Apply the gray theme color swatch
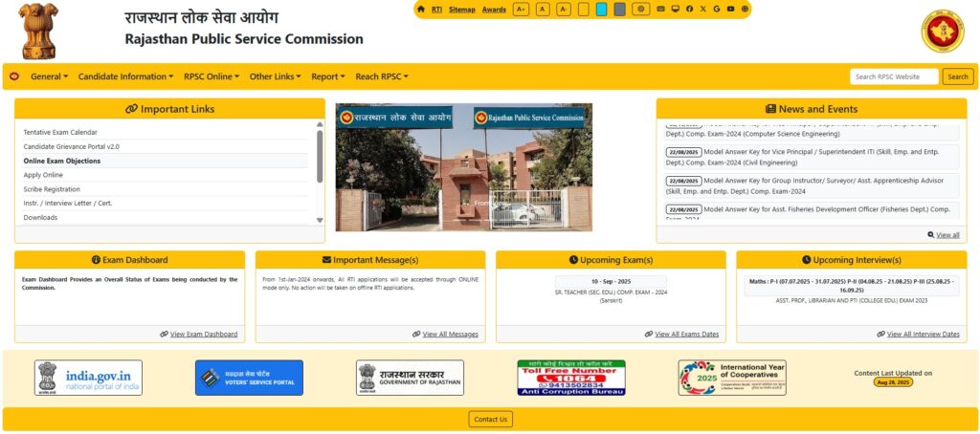The height and width of the screenshot is (434, 980). tap(619, 10)
